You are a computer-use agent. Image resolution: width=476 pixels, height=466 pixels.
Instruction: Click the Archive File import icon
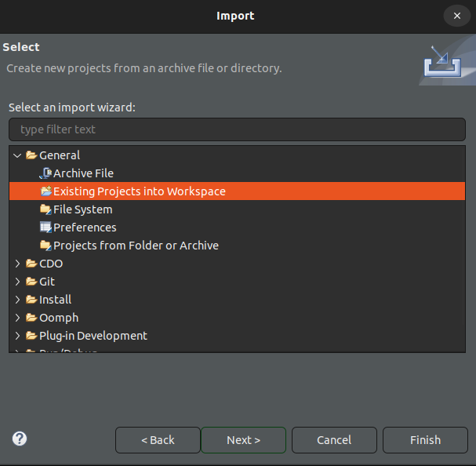(x=45, y=173)
